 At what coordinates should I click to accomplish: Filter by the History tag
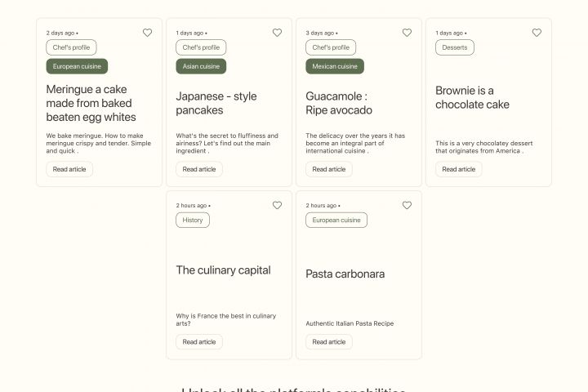coord(193,220)
